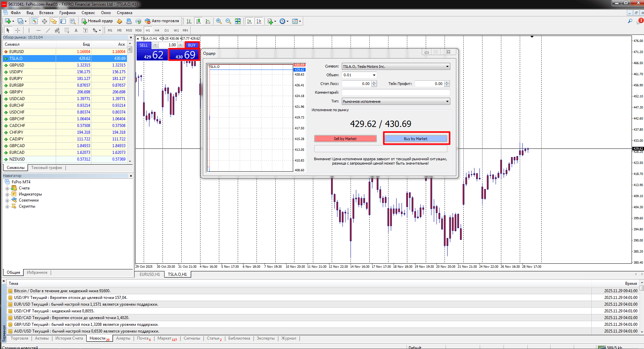Switch timeframe to M15

pyautogui.click(x=129, y=30)
